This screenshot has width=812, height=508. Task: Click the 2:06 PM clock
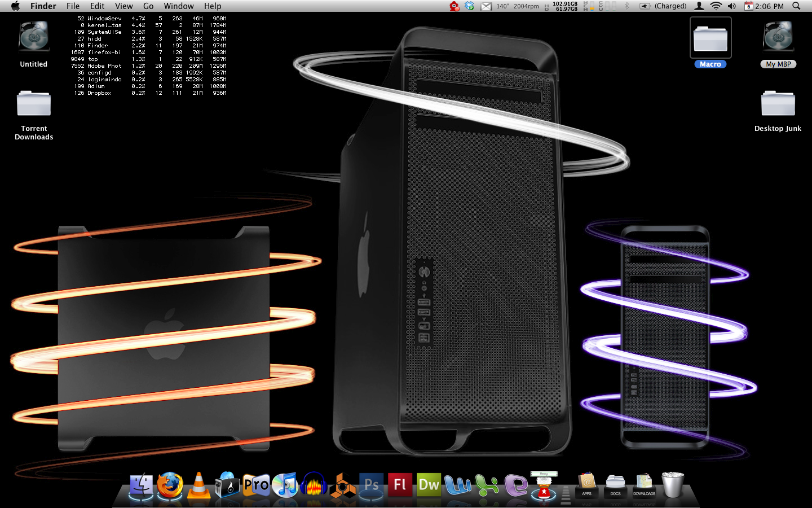[769, 6]
